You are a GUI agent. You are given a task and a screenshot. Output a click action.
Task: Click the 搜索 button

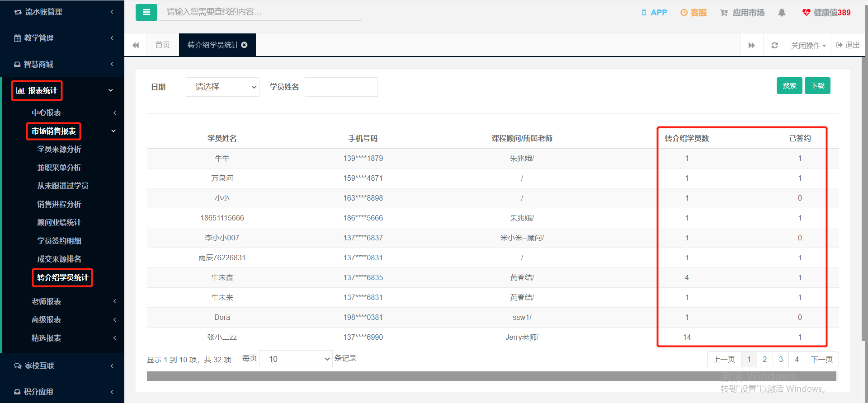(789, 86)
